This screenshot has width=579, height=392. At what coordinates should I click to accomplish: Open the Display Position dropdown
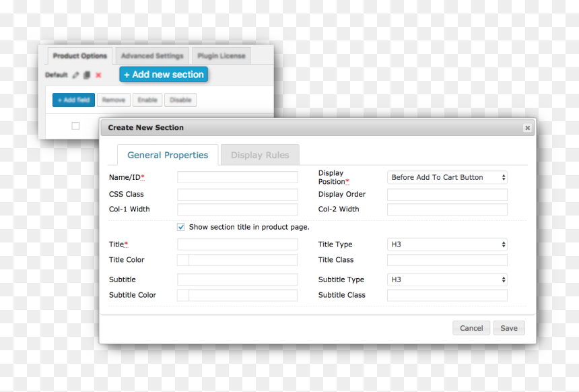[447, 177]
